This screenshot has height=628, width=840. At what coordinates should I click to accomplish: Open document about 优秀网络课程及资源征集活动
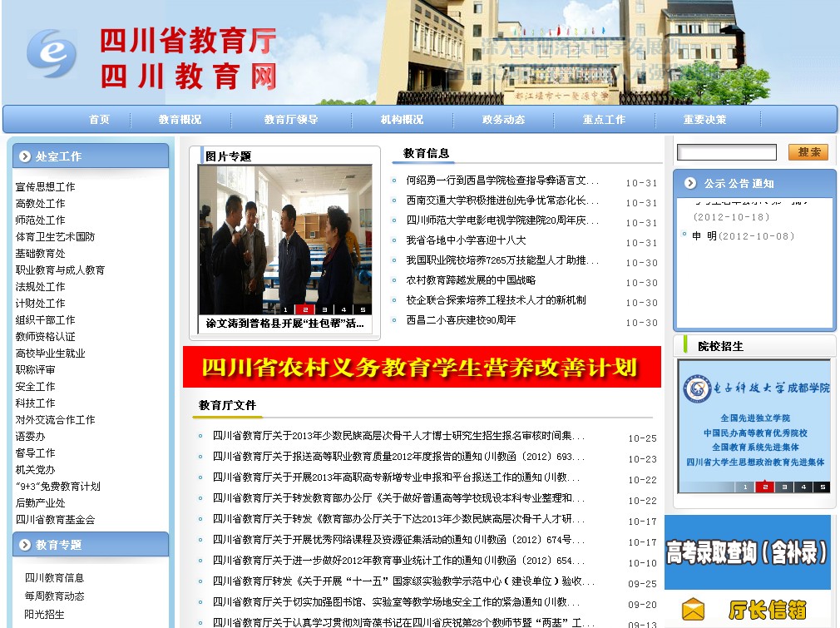398,540
